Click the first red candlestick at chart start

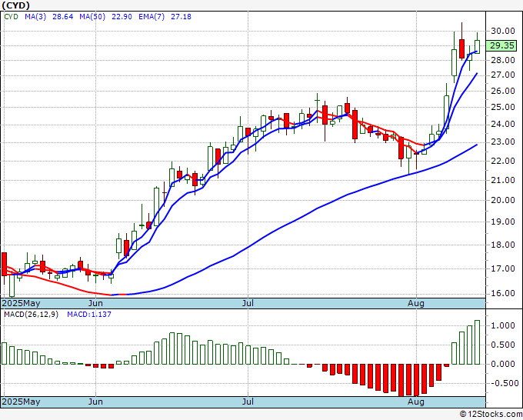click(5, 264)
